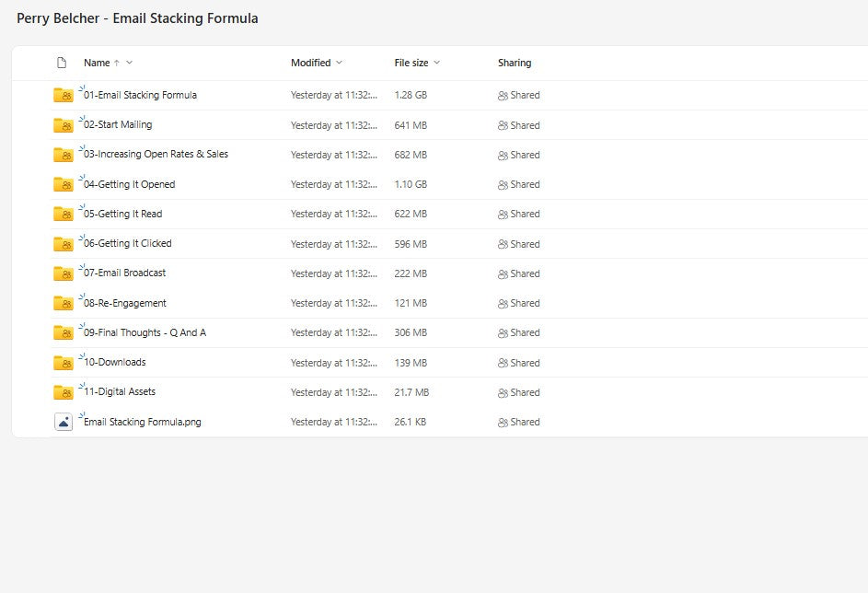Click the 222 MB file size cell
The height and width of the screenshot is (593, 868).
tap(411, 273)
